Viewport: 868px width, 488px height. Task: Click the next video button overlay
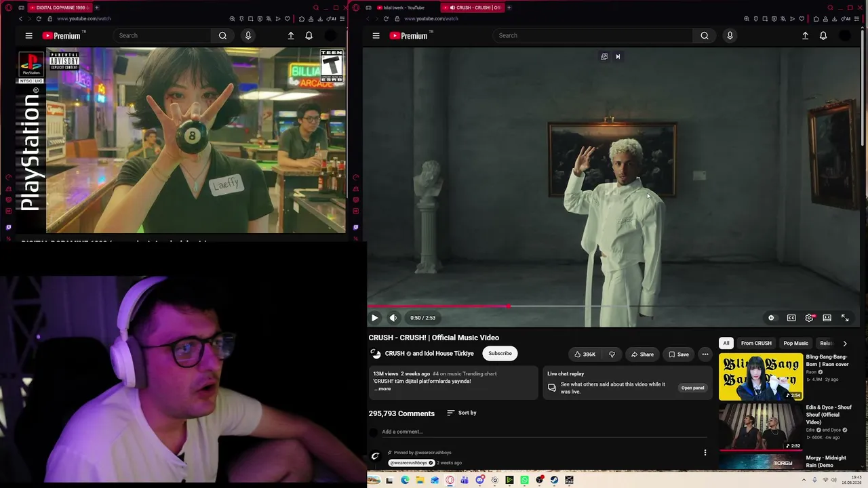(618, 57)
